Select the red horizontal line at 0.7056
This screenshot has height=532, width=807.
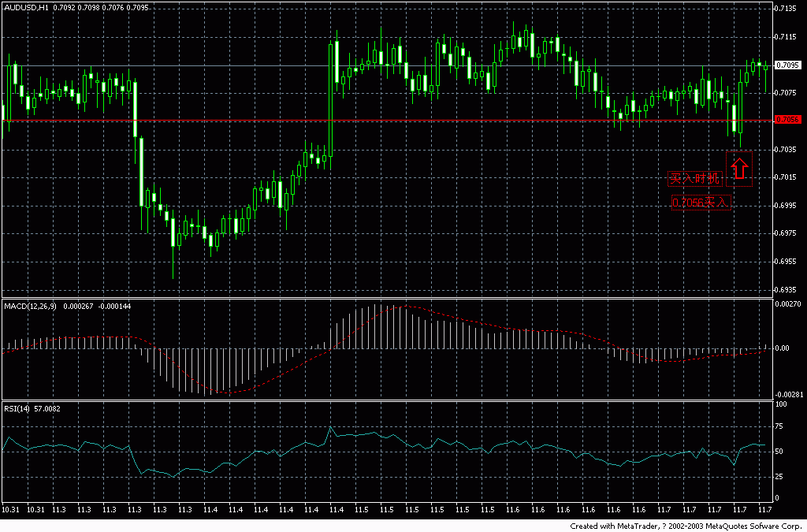click(387, 121)
